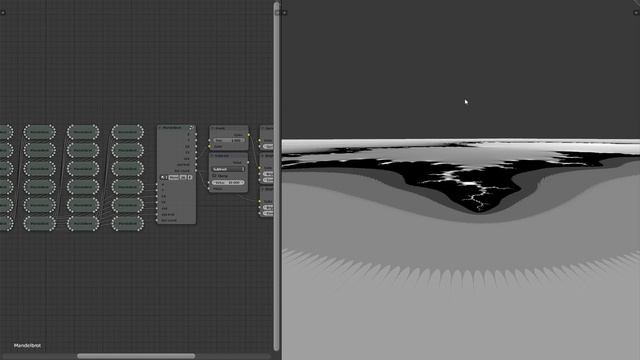Click the bottom output socket of Mandelbrot group node
Viewport: 640px width, 360px height.
tap(196, 171)
